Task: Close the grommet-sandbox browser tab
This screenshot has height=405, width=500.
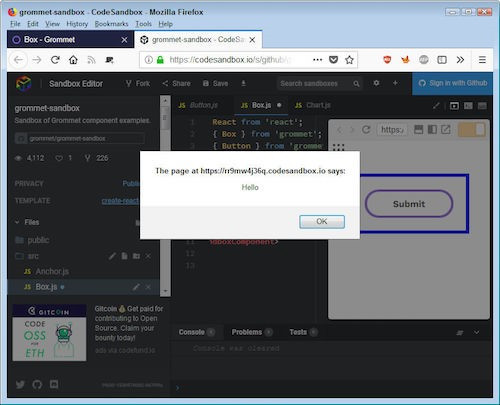Action: [252, 40]
